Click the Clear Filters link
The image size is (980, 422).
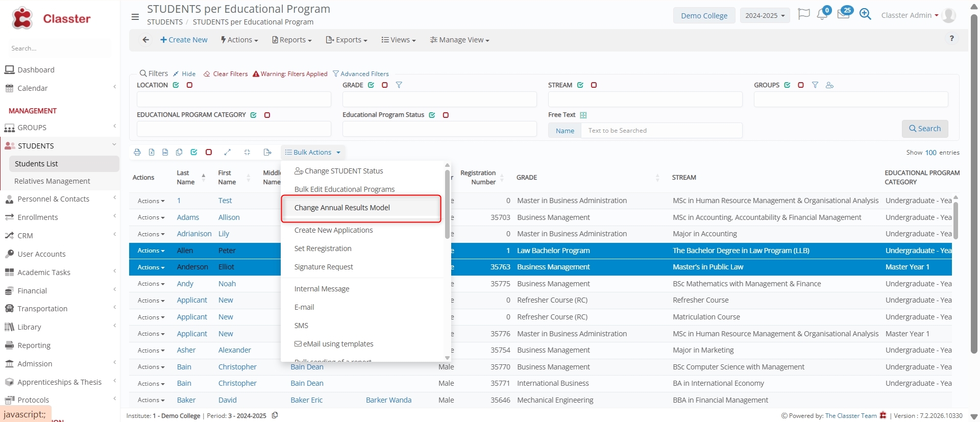[226, 74]
